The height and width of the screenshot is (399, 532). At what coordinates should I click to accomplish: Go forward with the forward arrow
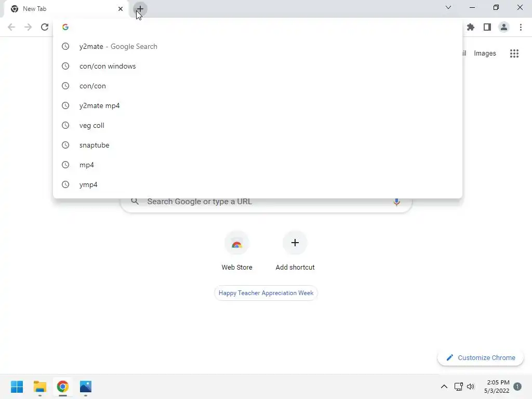tap(28, 27)
